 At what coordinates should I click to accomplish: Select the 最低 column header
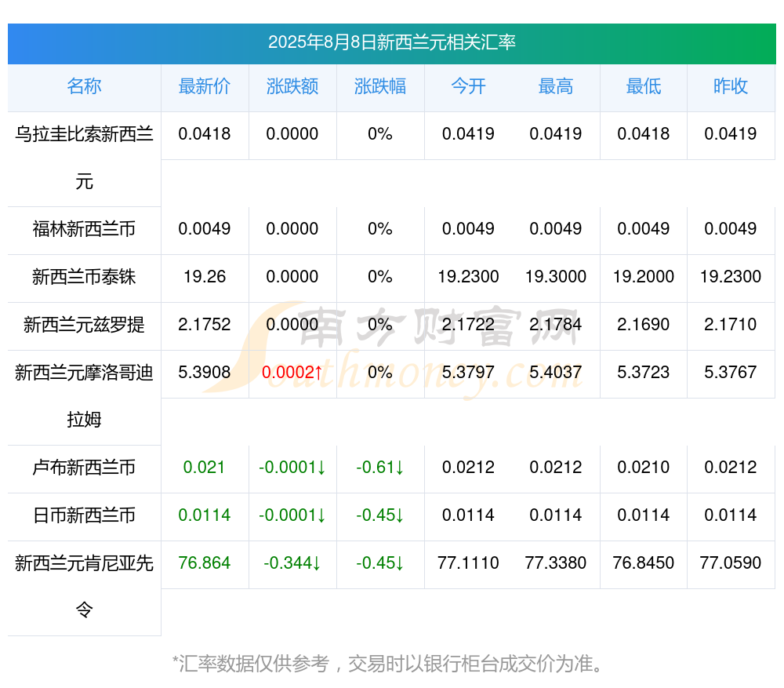coord(644,86)
